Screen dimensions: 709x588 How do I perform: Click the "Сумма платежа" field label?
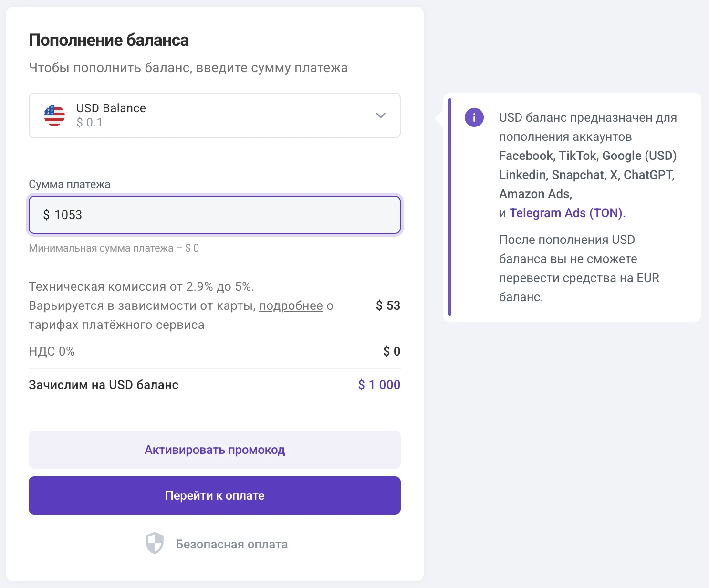pyautogui.click(x=70, y=184)
